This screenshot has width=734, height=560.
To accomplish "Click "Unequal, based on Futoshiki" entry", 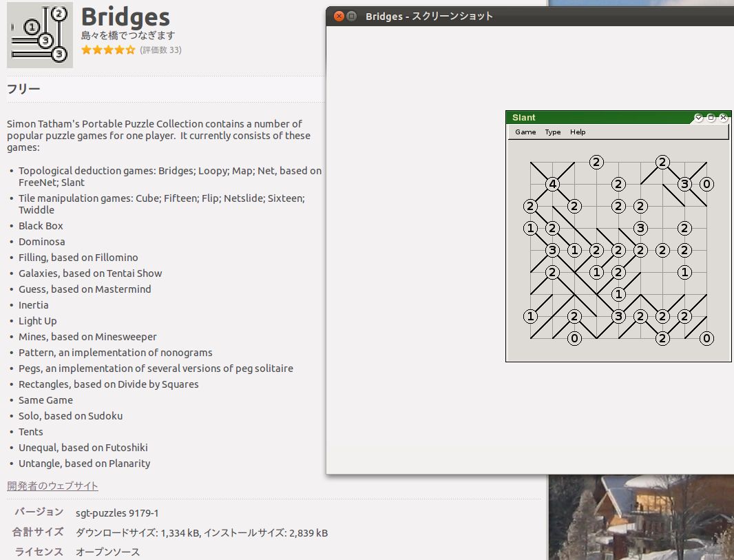I will 83,448.
